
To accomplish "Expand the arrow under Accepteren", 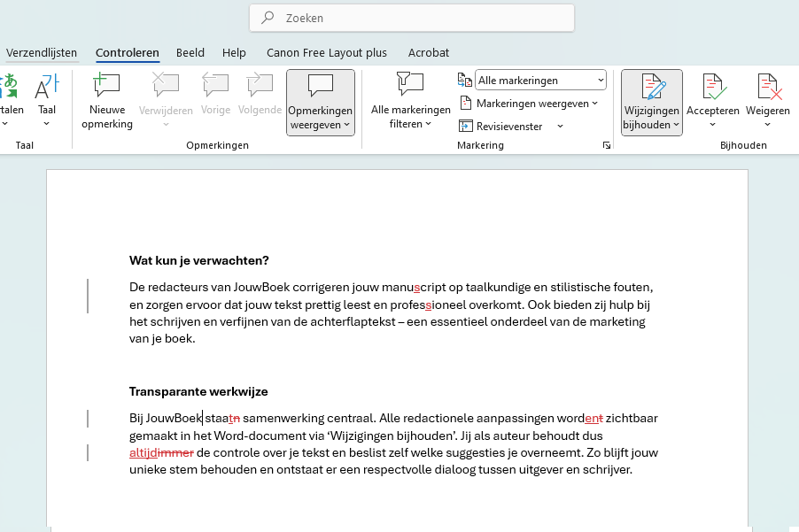I will tap(712, 124).
